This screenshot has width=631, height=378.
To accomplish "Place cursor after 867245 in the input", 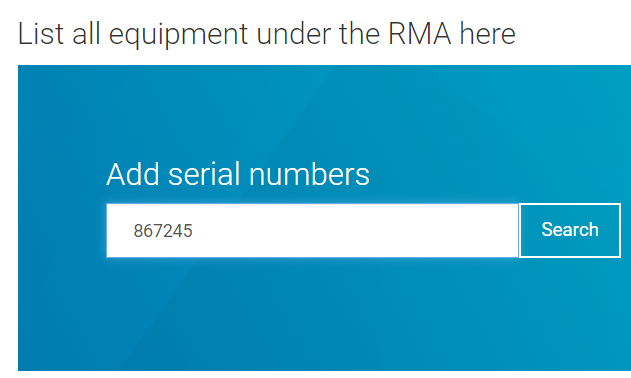I will click(x=194, y=231).
